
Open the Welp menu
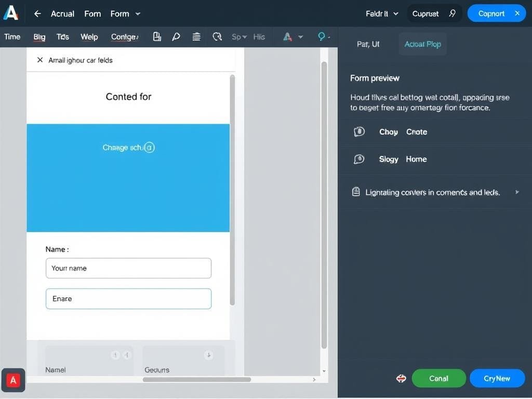89,37
